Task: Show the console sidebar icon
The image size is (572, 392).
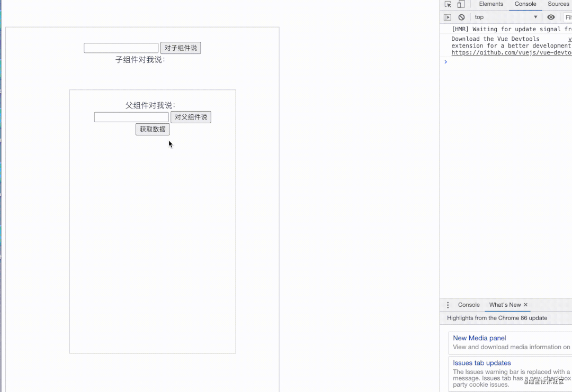Action: 448,17
